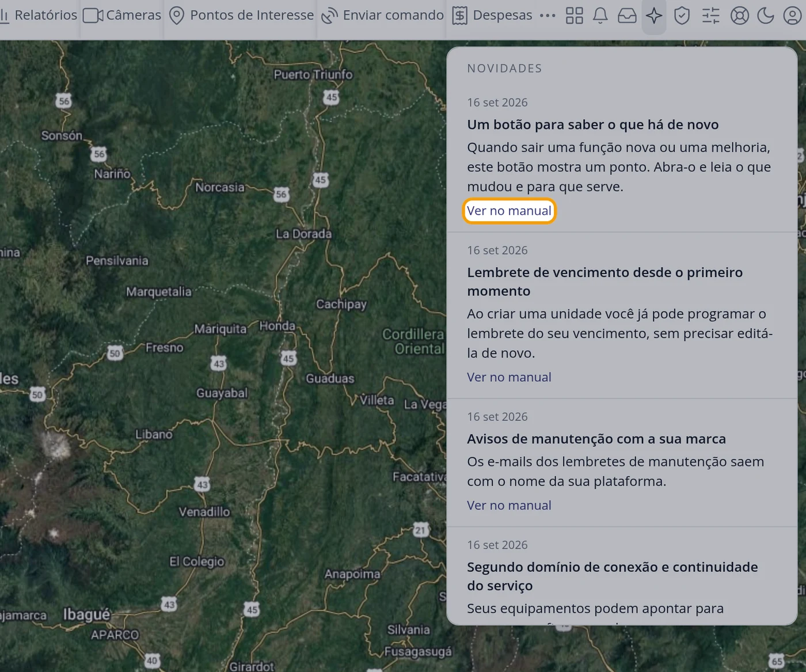This screenshot has width=806, height=672.
Task: Click 'Lembrete de vencimento desde o primeiro momento' title
Action: point(605,282)
